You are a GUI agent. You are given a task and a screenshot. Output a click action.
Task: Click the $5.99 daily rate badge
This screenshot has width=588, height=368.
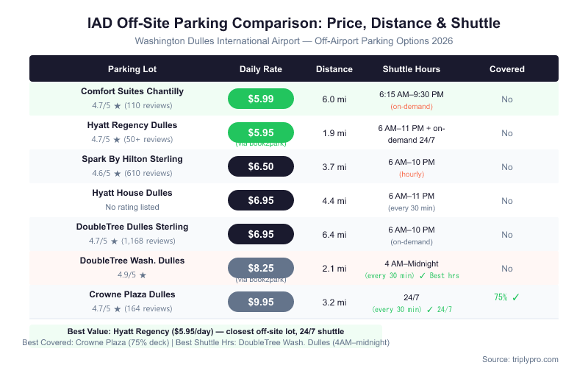pyautogui.click(x=261, y=99)
